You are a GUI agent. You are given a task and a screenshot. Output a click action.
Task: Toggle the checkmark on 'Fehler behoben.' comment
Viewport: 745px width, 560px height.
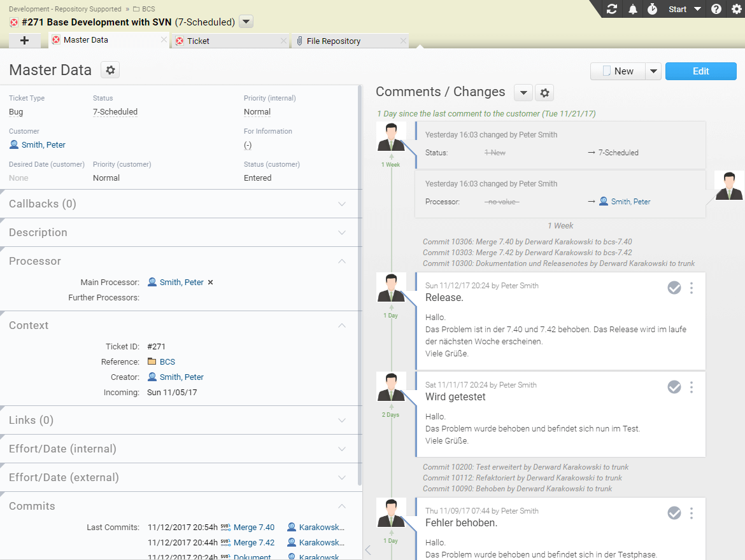tap(674, 513)
